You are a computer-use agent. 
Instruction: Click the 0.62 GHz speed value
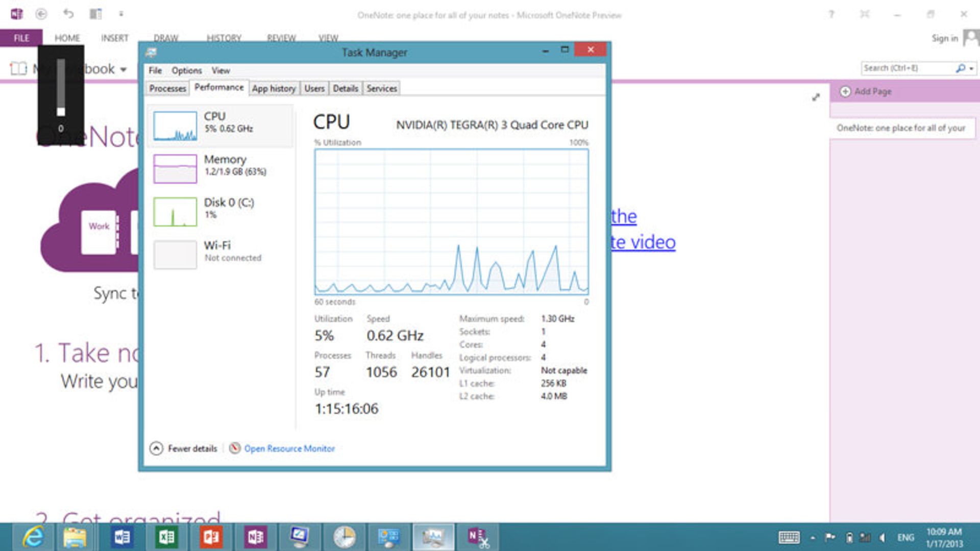pyautogui.click(x=395, y=336)
